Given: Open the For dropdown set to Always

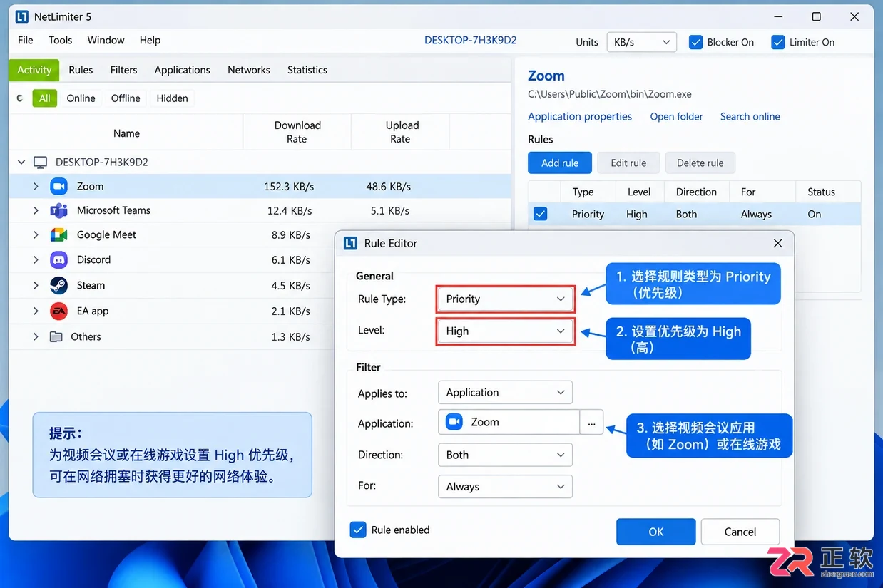Looking at the screenshot, I should [505, 487].
